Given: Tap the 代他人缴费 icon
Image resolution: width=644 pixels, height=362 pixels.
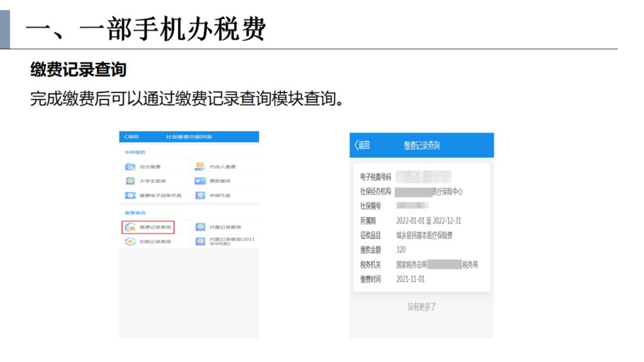Looking at the screenshot, I should 200,167.
